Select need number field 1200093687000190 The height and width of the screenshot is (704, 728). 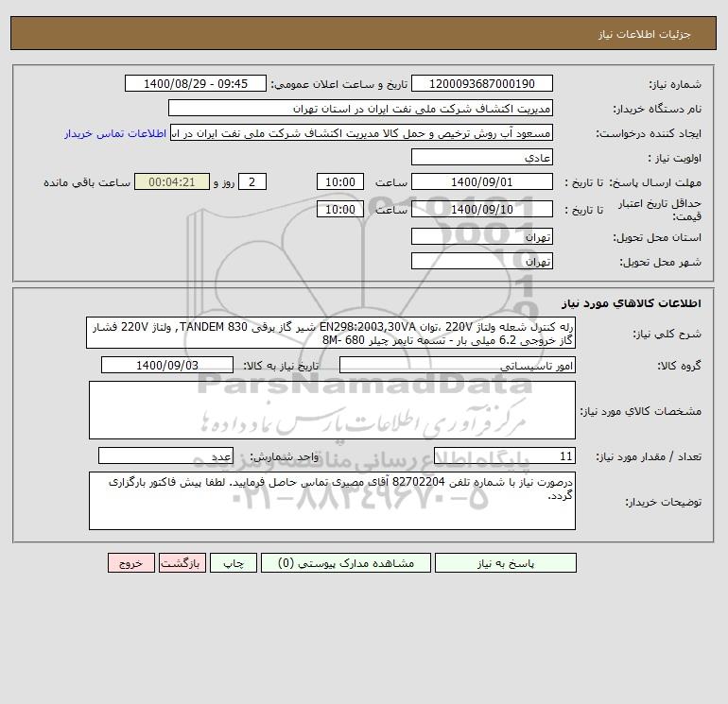coord(482,83)
